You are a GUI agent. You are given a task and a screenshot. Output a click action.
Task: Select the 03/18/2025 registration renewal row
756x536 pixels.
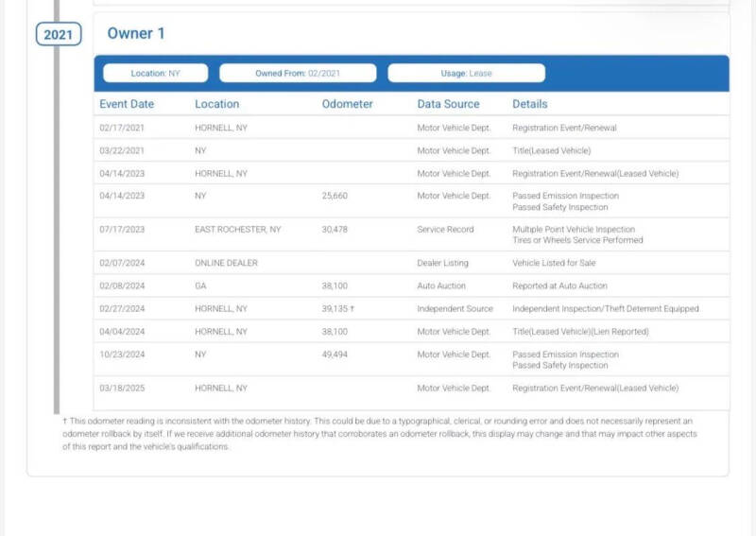(x=411, y=389)
